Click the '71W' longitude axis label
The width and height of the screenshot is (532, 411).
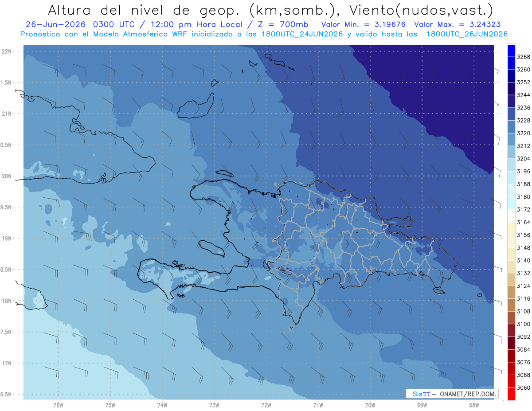318,405
